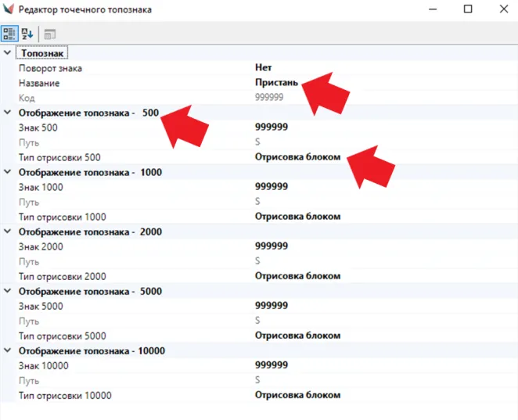Open the property pages icon

[x=49, y=34]
